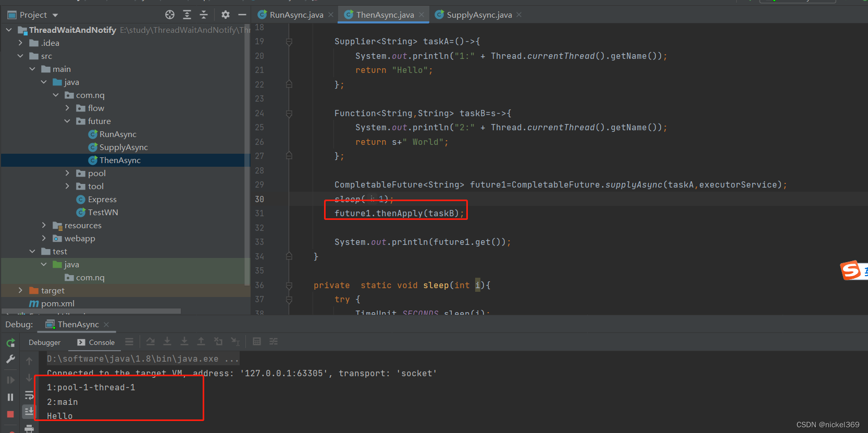Close the SupplyAsync.java tab

(x=519, y=15)
